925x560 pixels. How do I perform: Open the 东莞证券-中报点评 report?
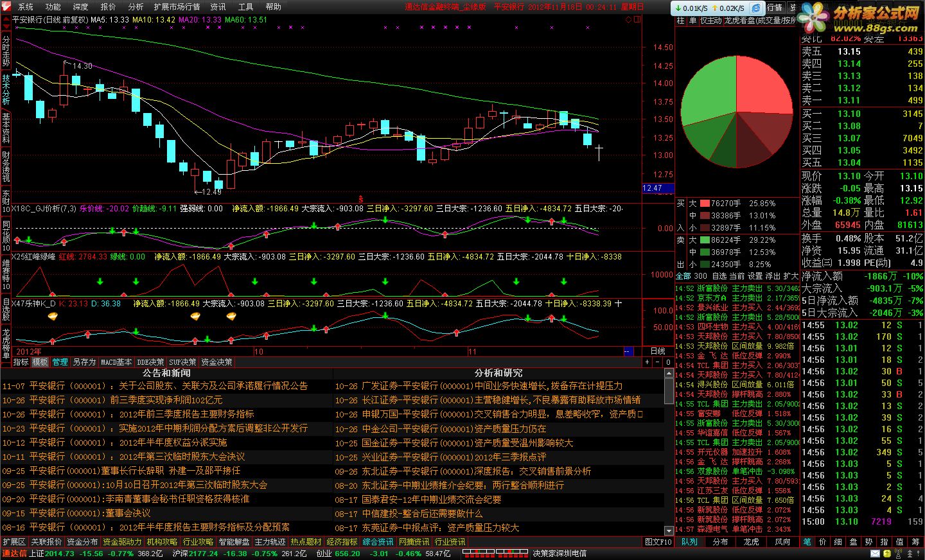click(427, 528)
